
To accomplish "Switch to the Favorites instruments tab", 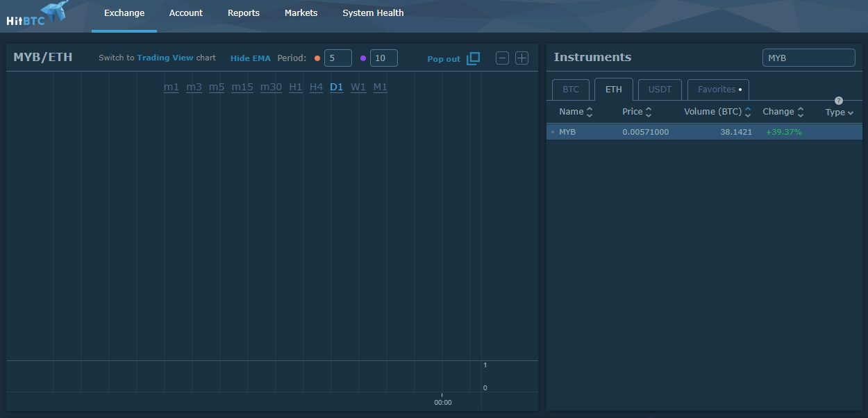I will tap(718, 90).
